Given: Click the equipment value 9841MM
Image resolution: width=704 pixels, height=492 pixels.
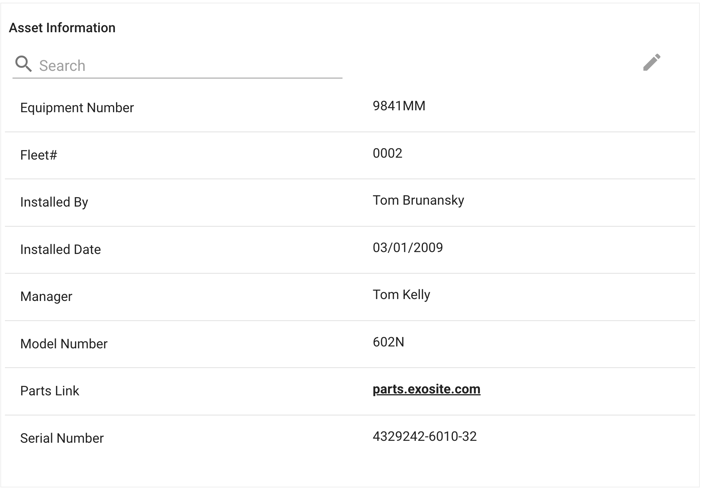Looking at the screenshot, I should [x=399, y=106].
